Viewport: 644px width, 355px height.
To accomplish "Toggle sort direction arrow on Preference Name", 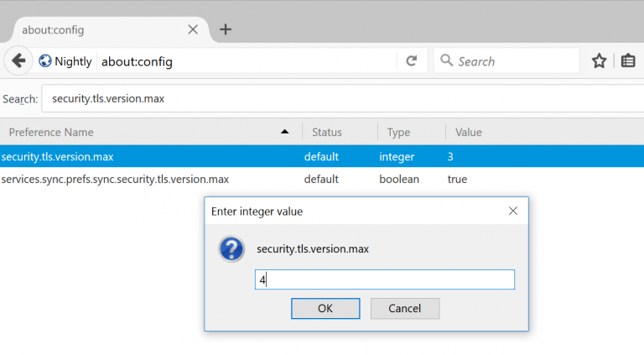I will [284, 132].
